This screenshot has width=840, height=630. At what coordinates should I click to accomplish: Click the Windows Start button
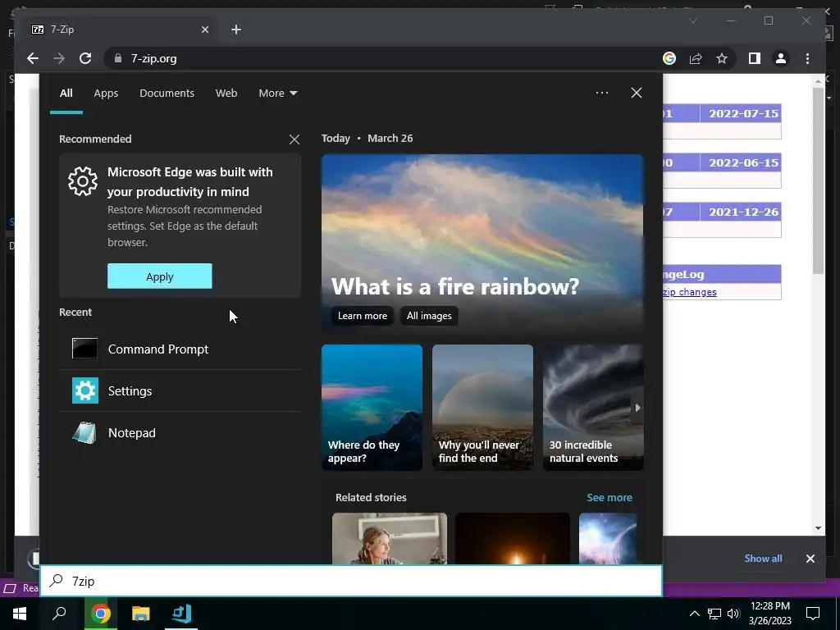[x=20, y=614]
